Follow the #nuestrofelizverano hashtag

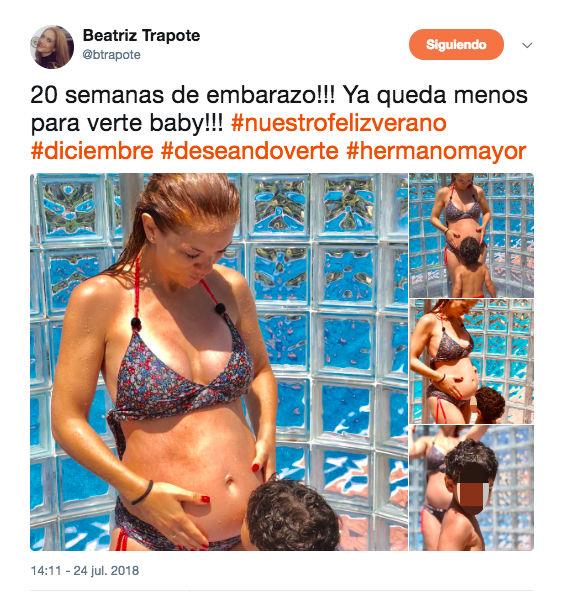pos(339,123)
